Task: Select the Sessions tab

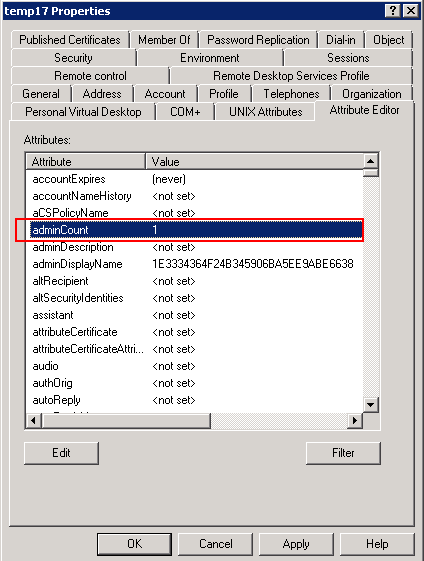Action: (x=348, y=58)
